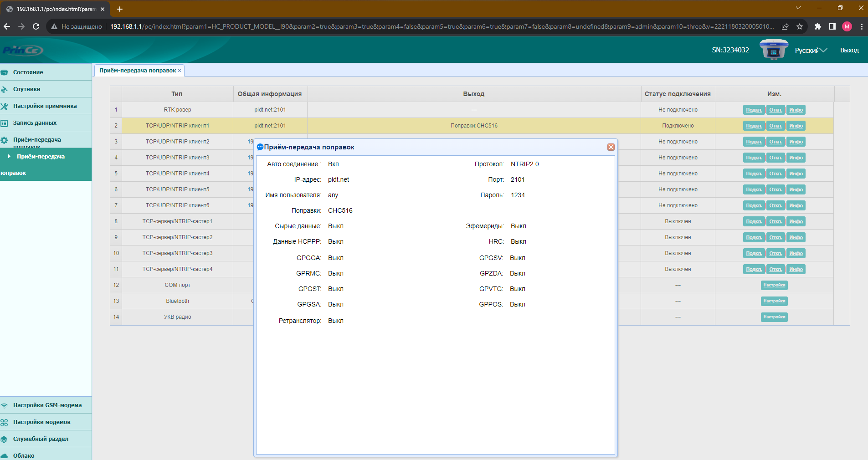Open the Русский language dropdown
This screenshot has width=868, height=460.
coord(811,50)
